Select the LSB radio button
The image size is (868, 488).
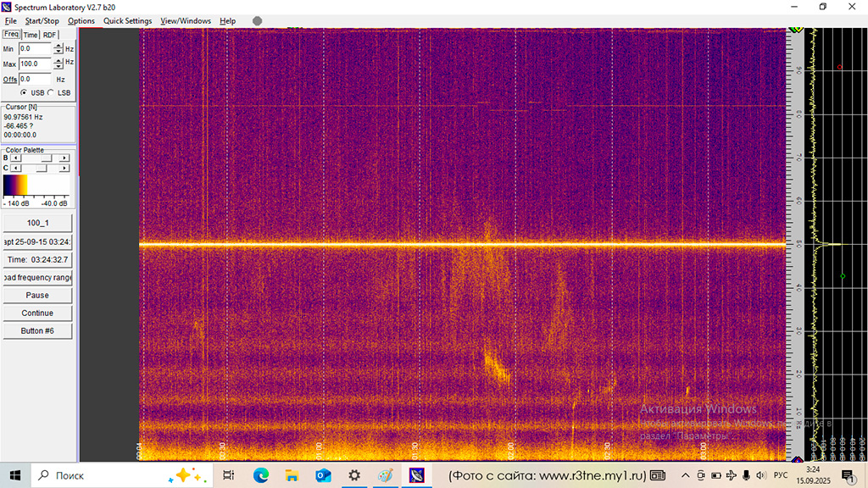coord(50,92)
